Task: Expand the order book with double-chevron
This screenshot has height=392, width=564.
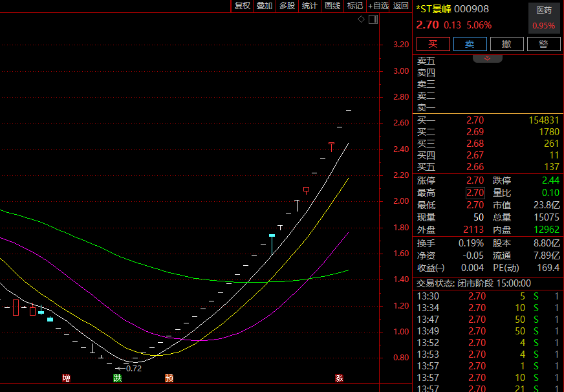Action: point(488,58)
